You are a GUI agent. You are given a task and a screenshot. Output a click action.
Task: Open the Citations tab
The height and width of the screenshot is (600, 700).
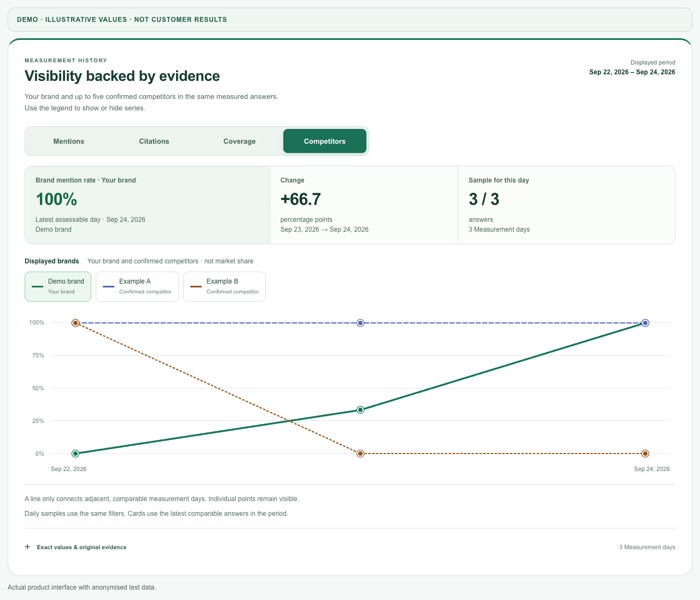coord(154,141)
